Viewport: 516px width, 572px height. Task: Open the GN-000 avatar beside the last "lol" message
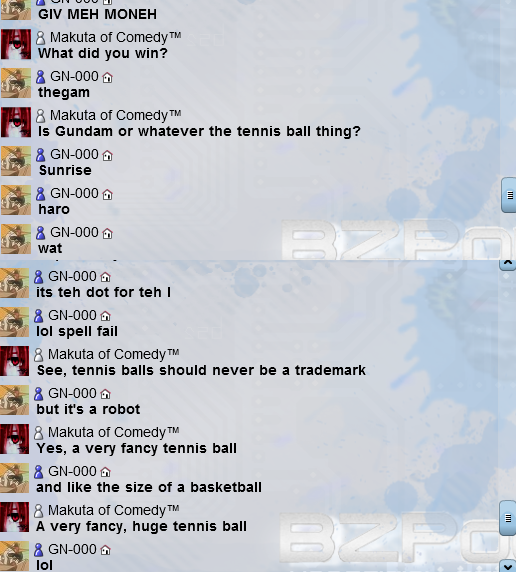pos(14,556)
